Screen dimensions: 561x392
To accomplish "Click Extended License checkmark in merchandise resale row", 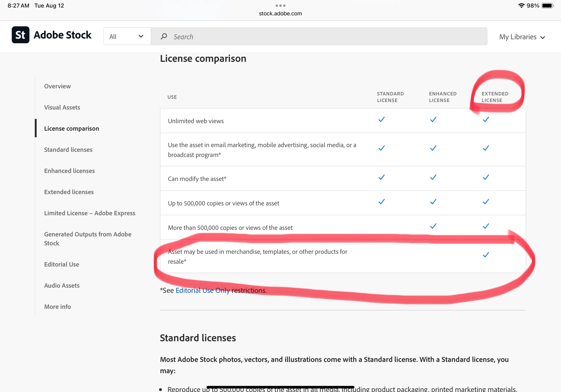I will point(486,255).
